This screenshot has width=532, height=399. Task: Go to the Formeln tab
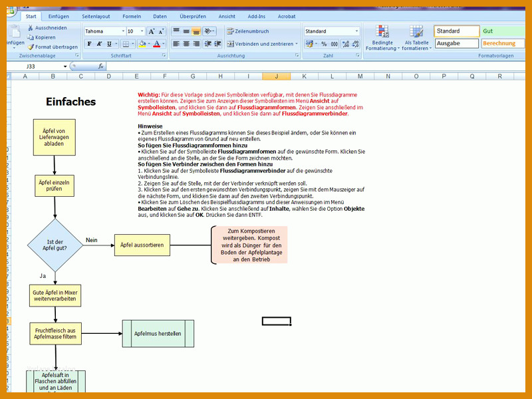tap(132, 16)
